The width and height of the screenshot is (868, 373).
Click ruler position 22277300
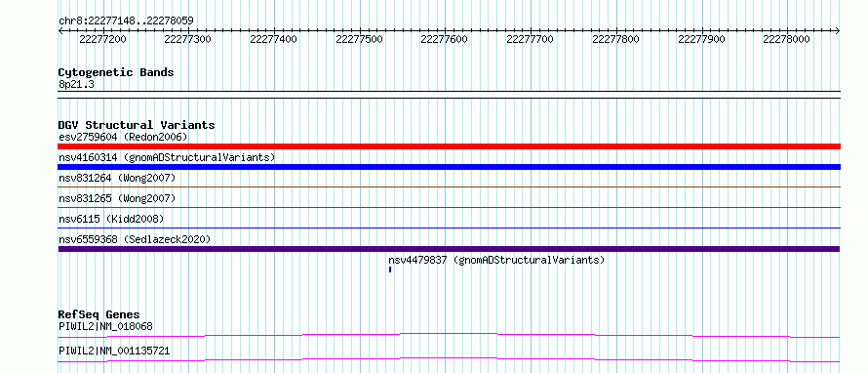188,39
